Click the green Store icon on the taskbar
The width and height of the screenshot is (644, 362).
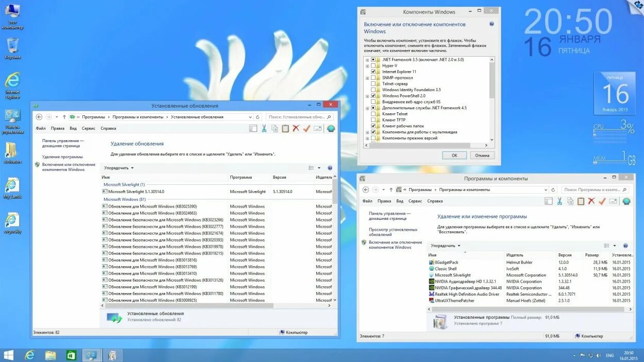click(x=71, y=355)
